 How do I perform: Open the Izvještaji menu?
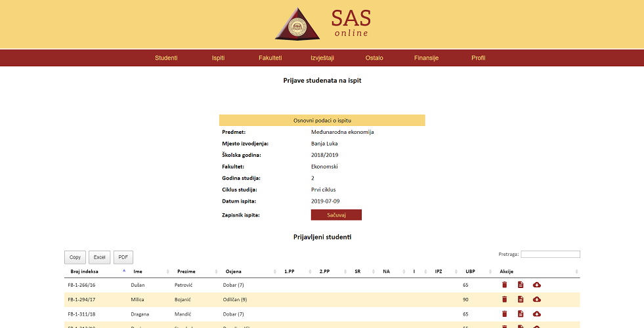pos(322,58)
